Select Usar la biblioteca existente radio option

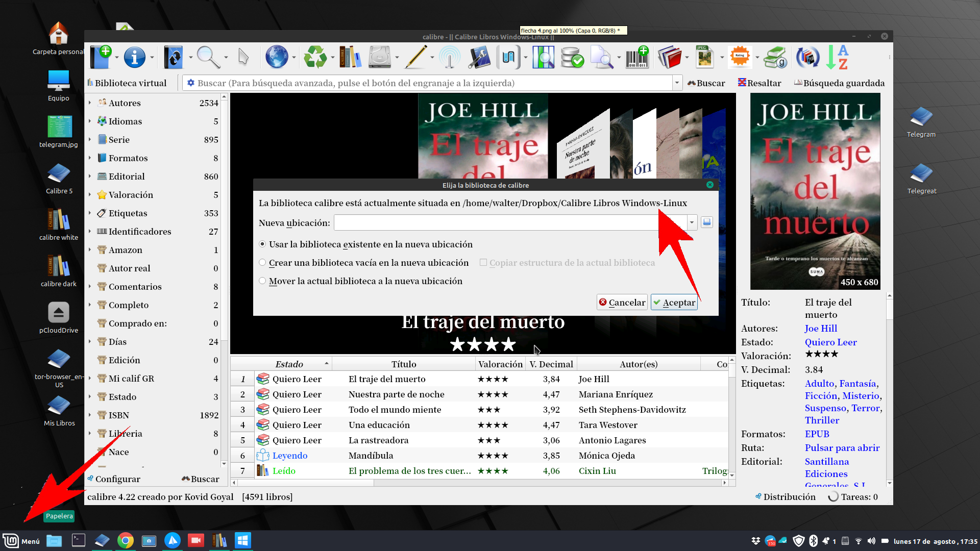point(262,244)
